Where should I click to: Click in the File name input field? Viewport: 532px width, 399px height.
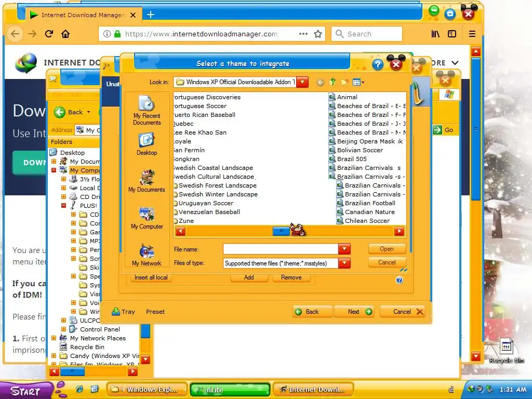[281, 249]
